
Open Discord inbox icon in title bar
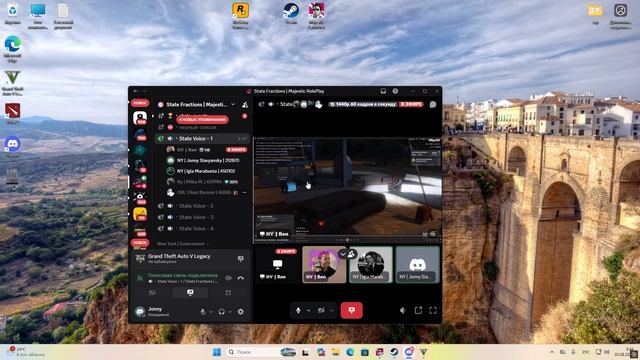click(383, 91)
